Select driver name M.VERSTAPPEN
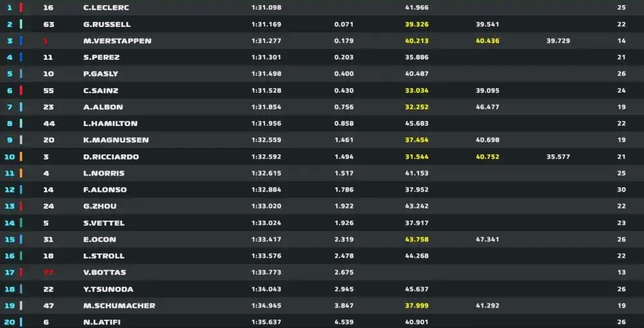Screen dimensions: 644x328 pyautogui.click(x=117, y=41)
